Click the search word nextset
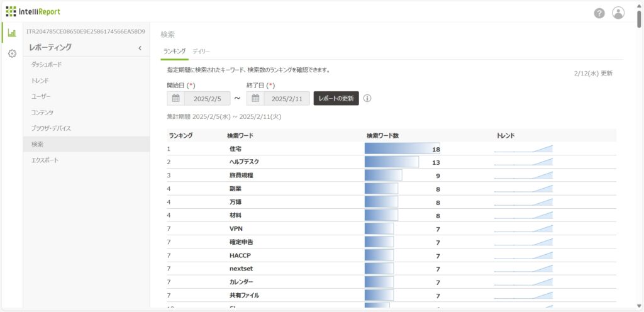This screenshot has height=312, width=644. tap(240, 269)
